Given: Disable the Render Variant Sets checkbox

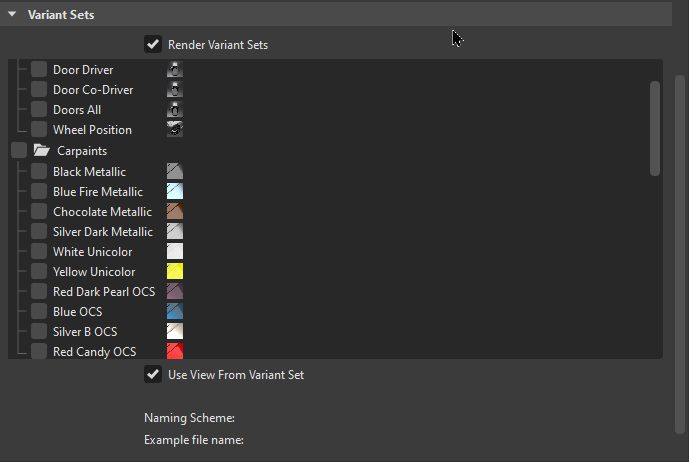Looking at the screenshot, I should coord(153,44).
